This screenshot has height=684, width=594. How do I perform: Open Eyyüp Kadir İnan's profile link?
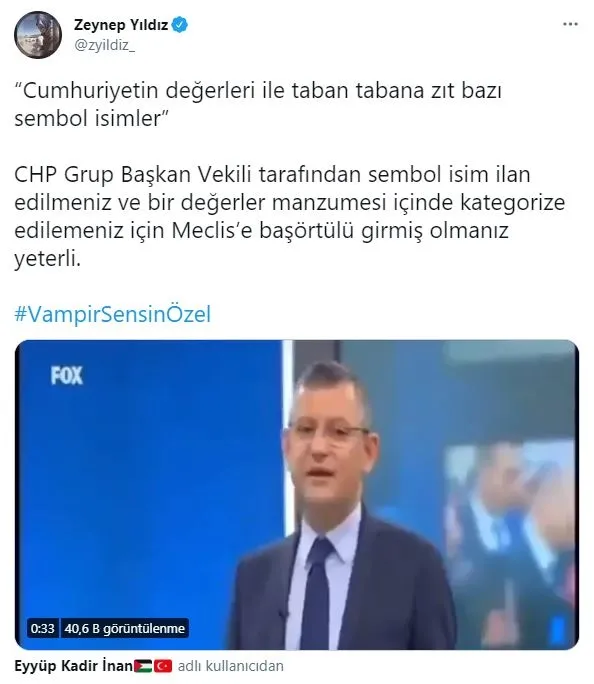tap(74, 666)
